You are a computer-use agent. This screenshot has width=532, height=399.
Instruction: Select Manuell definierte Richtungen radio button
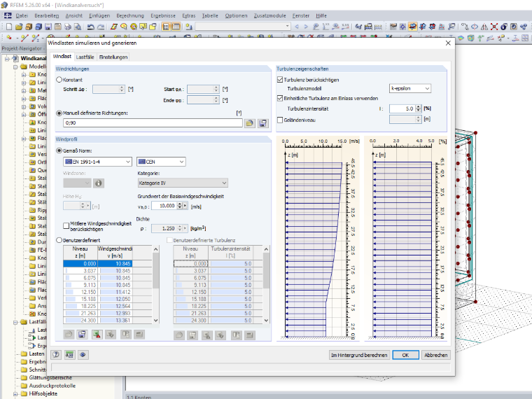pyautogui.click(x=59, y=113)
